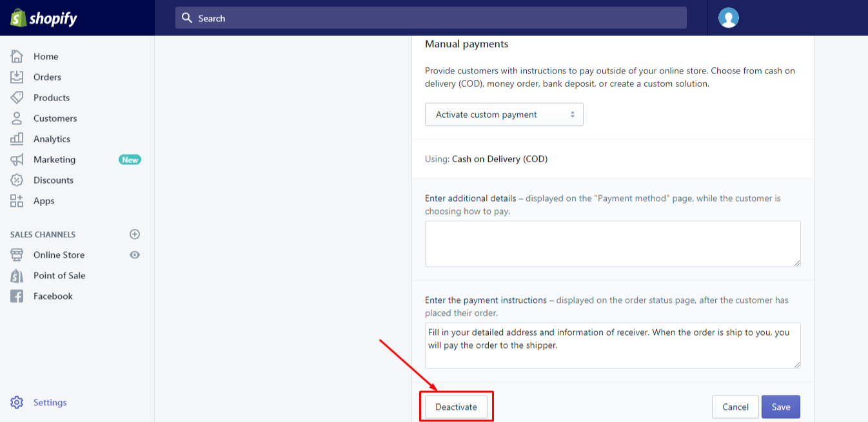Cancel the manual payment changes

point(735,407)
